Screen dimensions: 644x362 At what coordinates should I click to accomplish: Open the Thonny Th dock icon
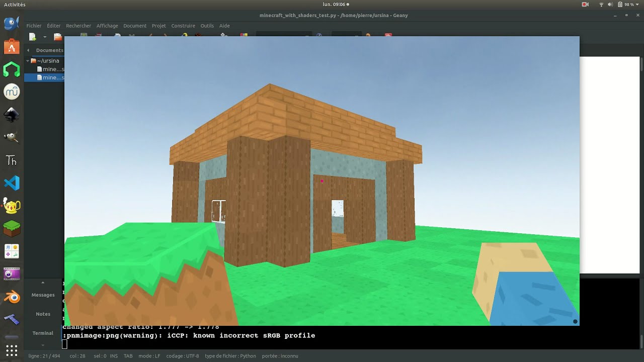click(x=12, y=160)
